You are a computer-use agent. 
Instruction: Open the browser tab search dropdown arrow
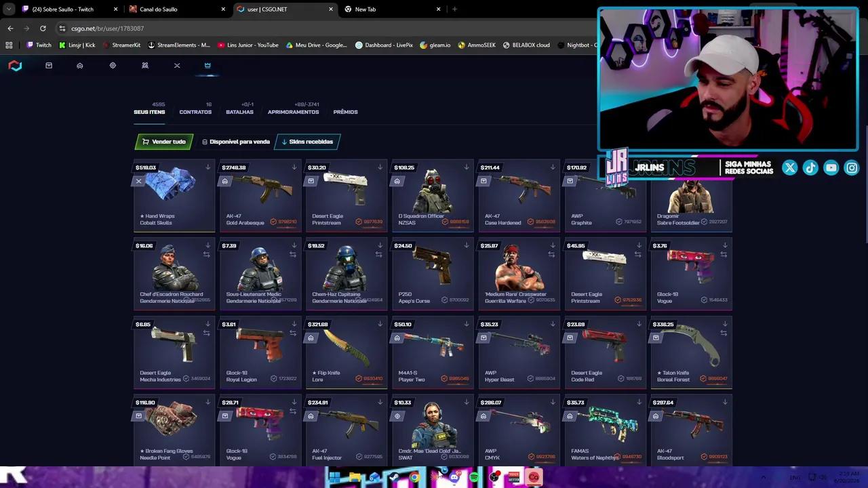coord(9,9)
